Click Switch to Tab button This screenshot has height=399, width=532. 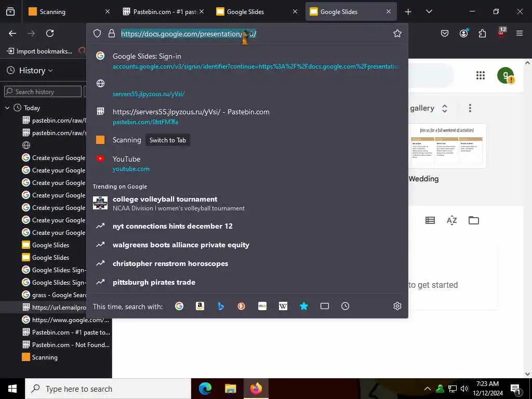click(168, 140)
